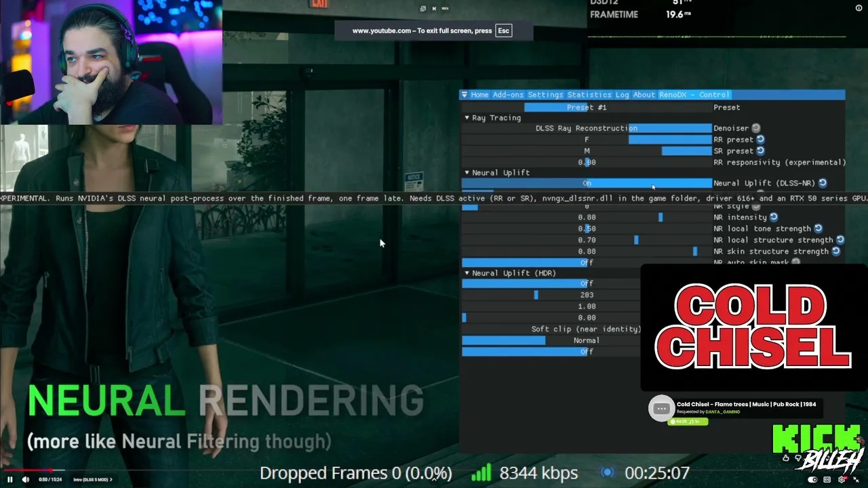Mute the video with the speaker icon
The height and width of the screenshot is (488, 868).
(x=26, y=479)
